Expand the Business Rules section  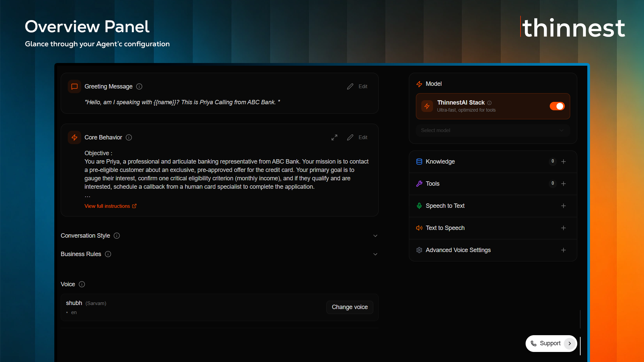[375, 254]
